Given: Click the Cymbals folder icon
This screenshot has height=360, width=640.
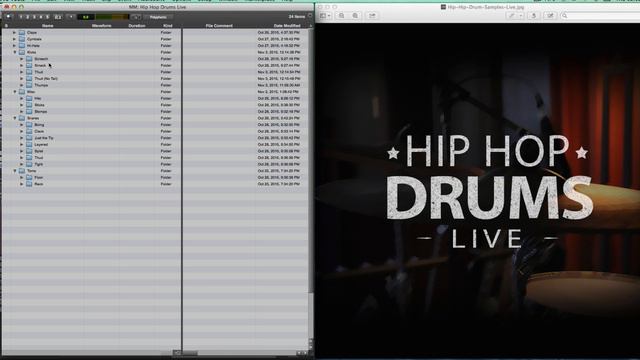Looking at the screenshot, I should [22, 39].
